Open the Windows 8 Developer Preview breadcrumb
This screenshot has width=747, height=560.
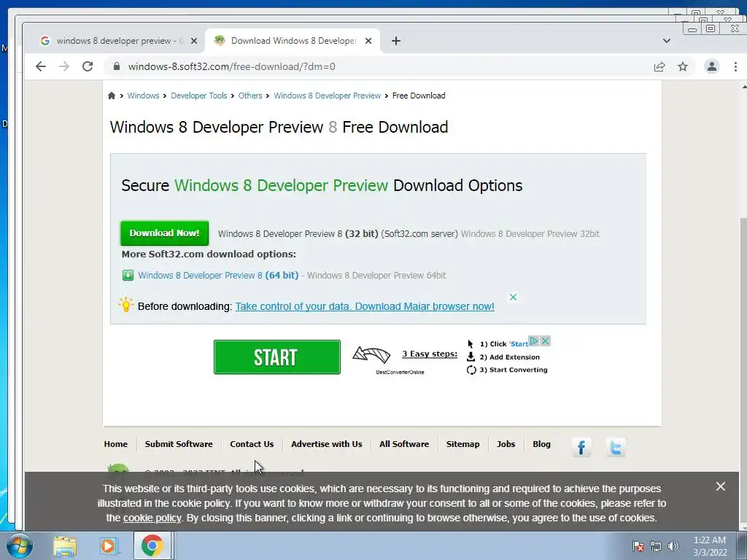(x=328, y=96)
